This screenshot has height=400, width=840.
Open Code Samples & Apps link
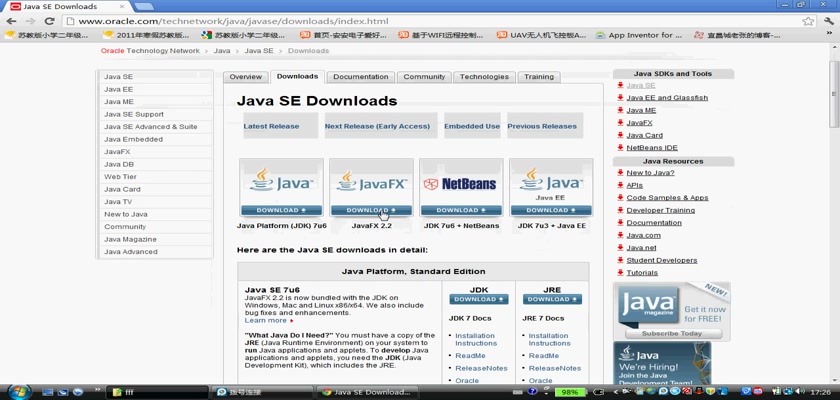(668, 198)
